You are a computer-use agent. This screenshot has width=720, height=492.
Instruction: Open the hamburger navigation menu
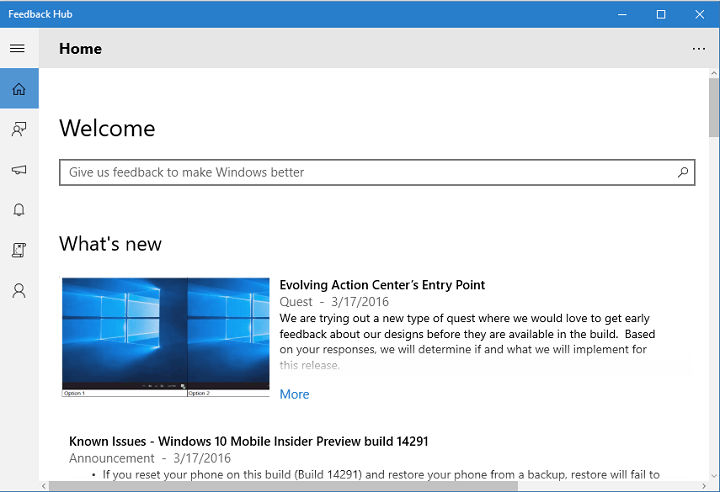pyautogui.click(x=17, y=48)
